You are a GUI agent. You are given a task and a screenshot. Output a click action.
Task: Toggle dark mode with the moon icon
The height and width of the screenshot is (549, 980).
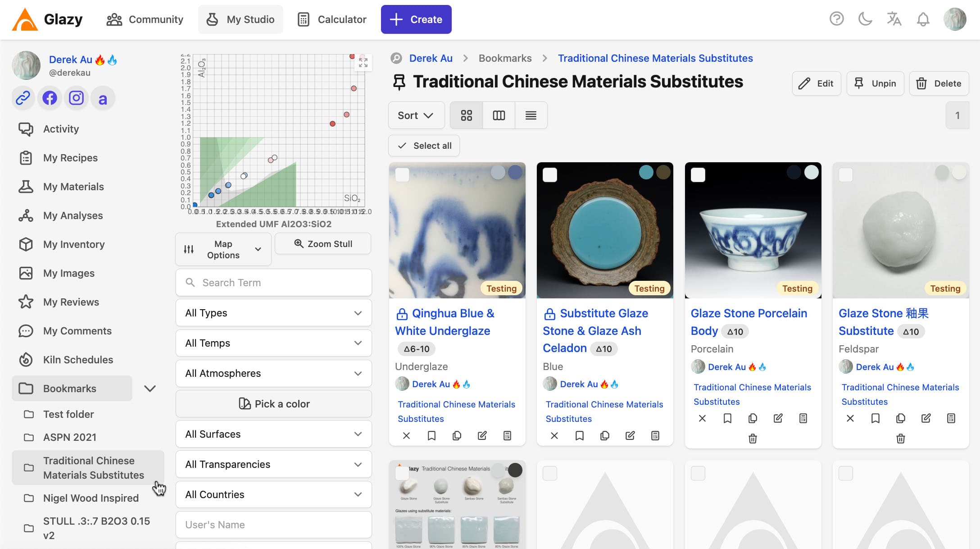pyautogui.click(x=865, y=19)
